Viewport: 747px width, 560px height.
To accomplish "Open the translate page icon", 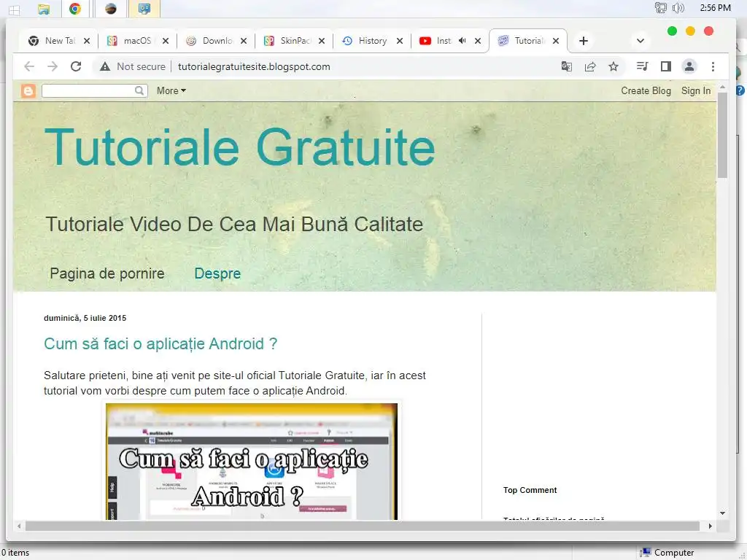I will tap(566, 66).
